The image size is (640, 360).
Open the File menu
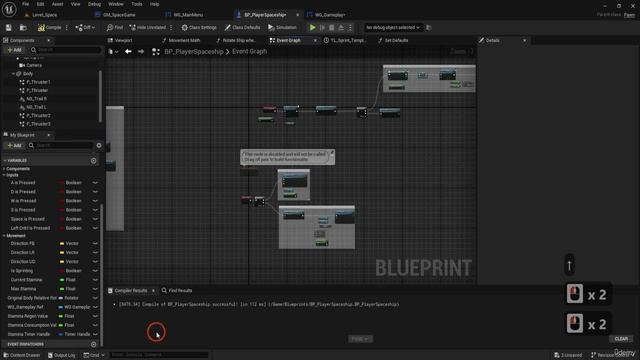25,4
